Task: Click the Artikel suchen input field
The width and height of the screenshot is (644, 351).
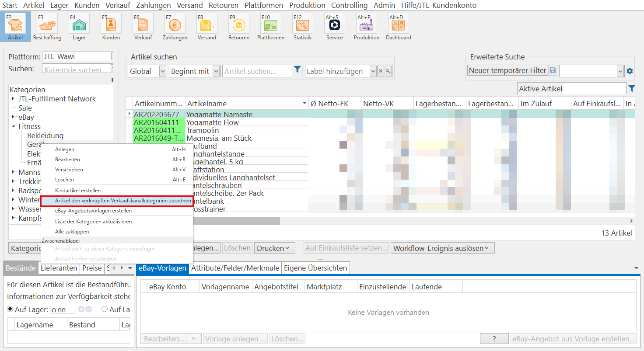Action: [x=257, y=71]
